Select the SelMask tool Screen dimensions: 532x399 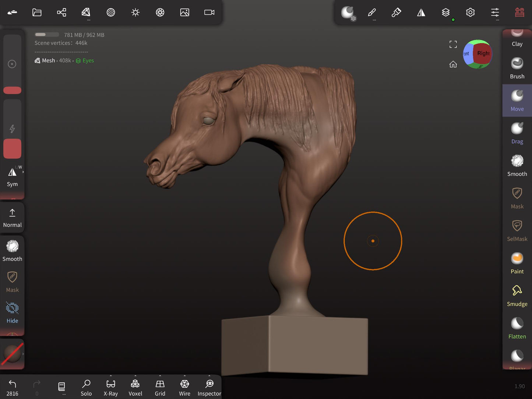click(x=517, y=231)
